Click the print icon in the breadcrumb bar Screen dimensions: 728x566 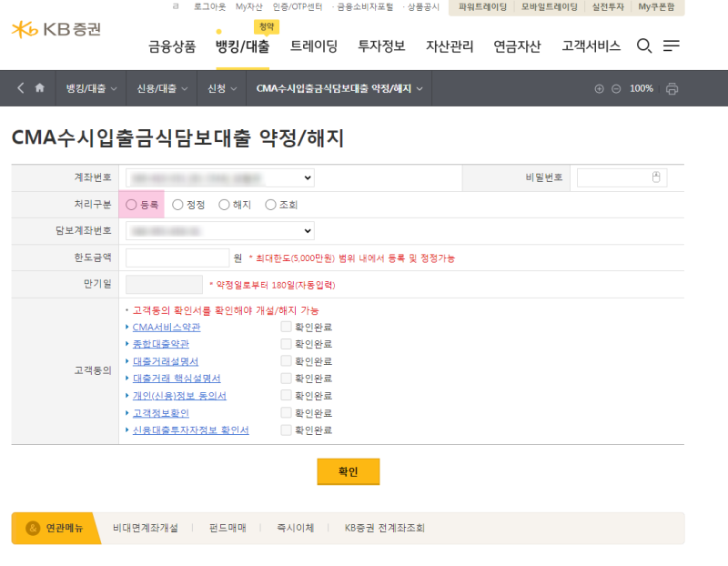[671, 88]
